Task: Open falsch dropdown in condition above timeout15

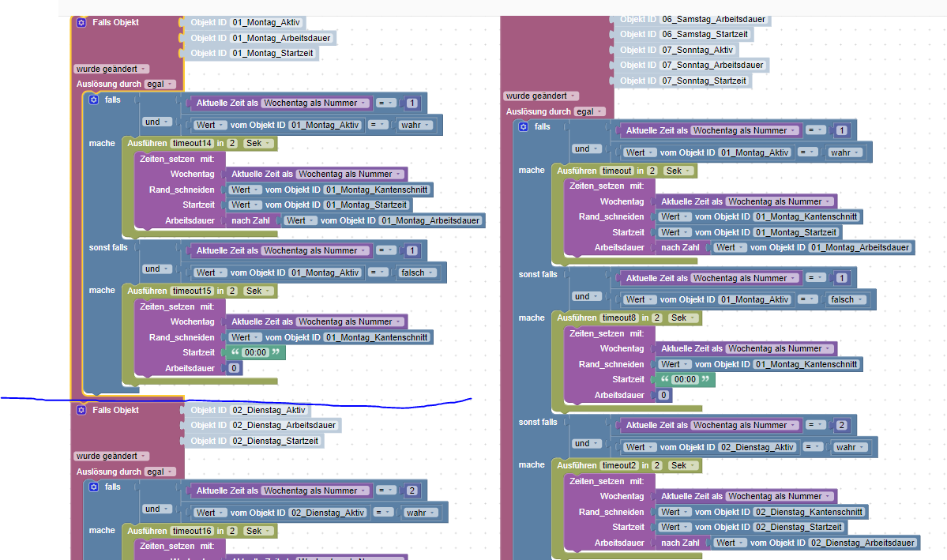Action: point(417,273)
